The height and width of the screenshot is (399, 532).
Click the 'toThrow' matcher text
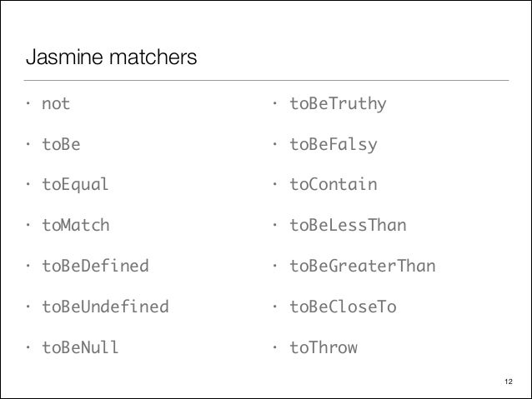point(324,347)
